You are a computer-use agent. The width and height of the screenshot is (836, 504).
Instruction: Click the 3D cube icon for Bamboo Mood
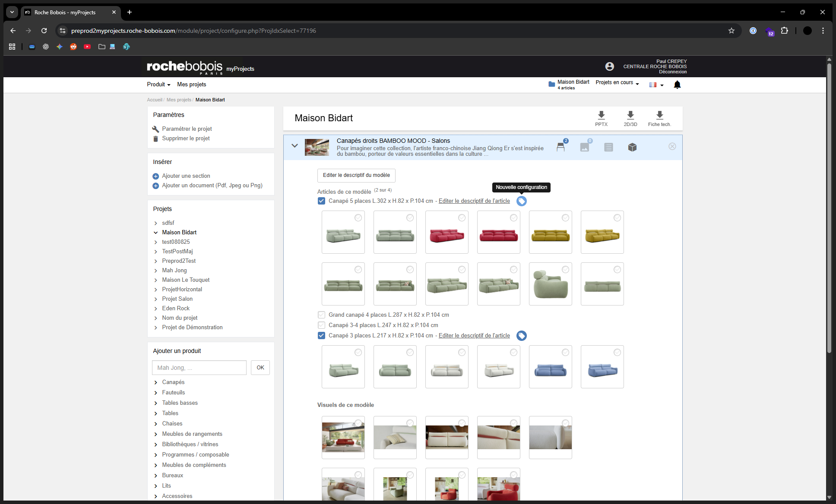click(632, 147)
